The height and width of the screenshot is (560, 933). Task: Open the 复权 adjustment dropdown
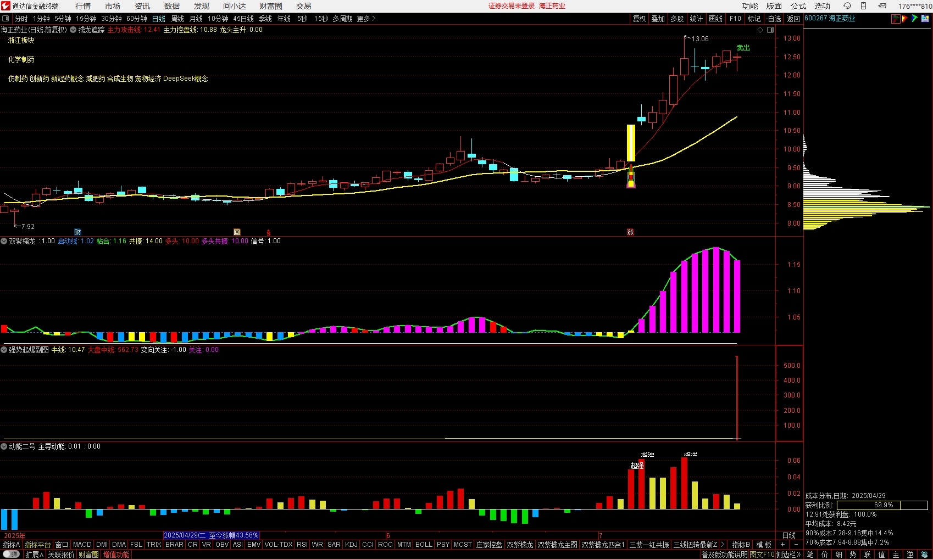pyautogui.click(x=639, y=19)
